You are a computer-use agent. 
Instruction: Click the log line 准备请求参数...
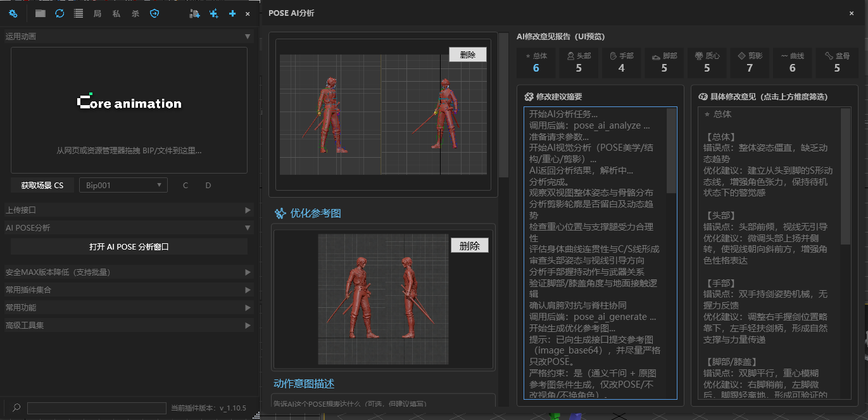pyautogui.click(x=559, y=136)
